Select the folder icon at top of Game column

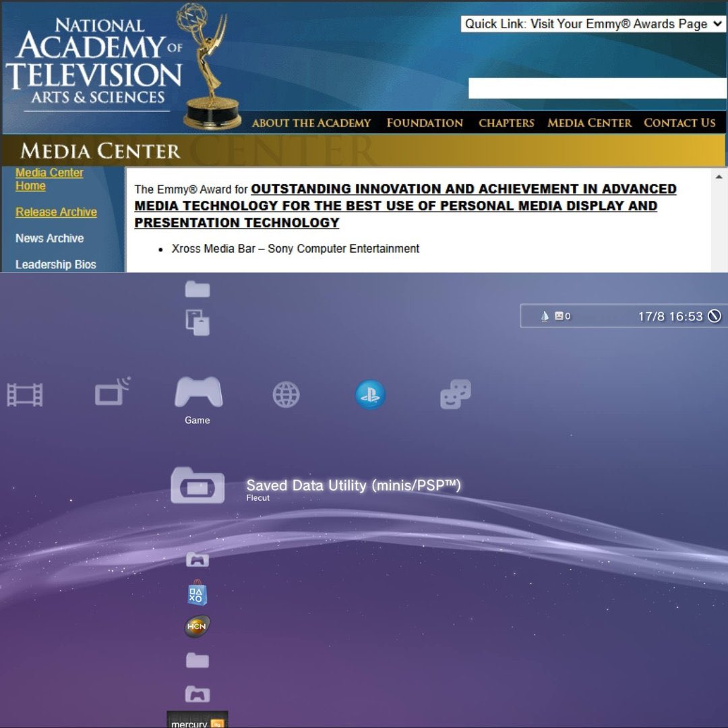[x=198, y=289]
